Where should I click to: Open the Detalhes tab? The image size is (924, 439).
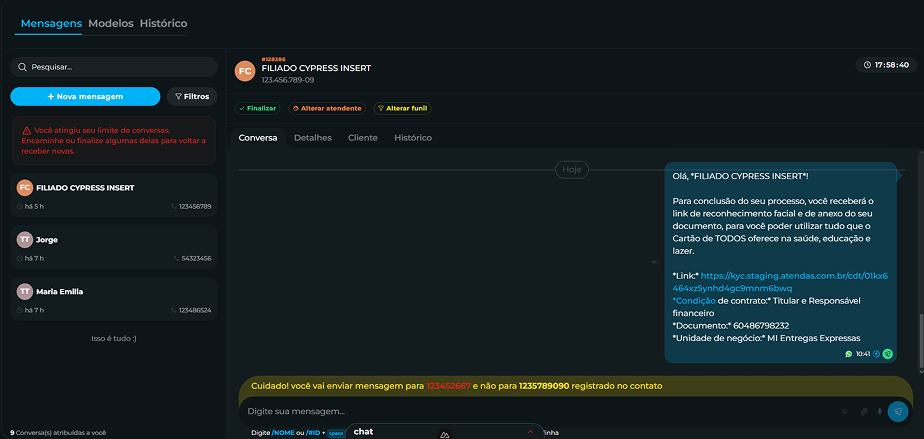(x=313, y=138)
